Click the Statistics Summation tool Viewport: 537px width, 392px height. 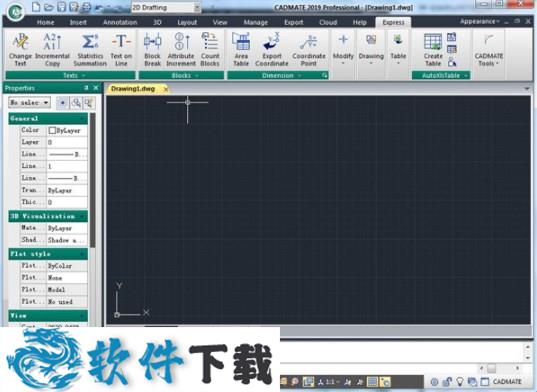[x=90, y=50]
